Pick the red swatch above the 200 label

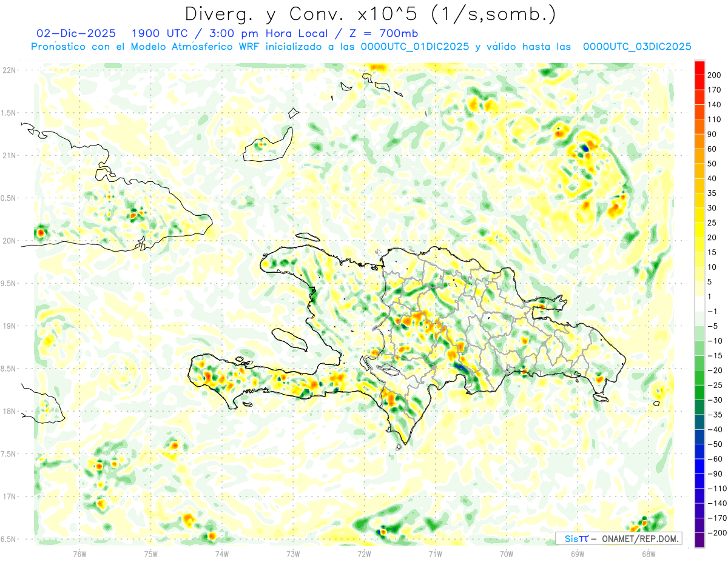699,68
